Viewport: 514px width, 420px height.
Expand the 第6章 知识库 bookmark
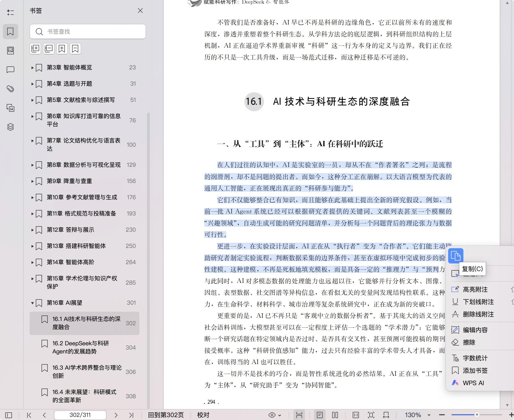tap(32, 116)
